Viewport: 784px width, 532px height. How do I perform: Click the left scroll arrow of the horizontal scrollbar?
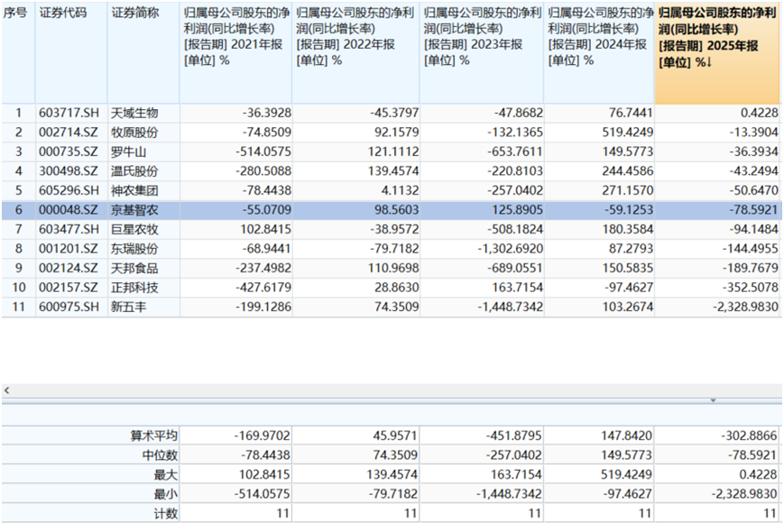[6, 390]
